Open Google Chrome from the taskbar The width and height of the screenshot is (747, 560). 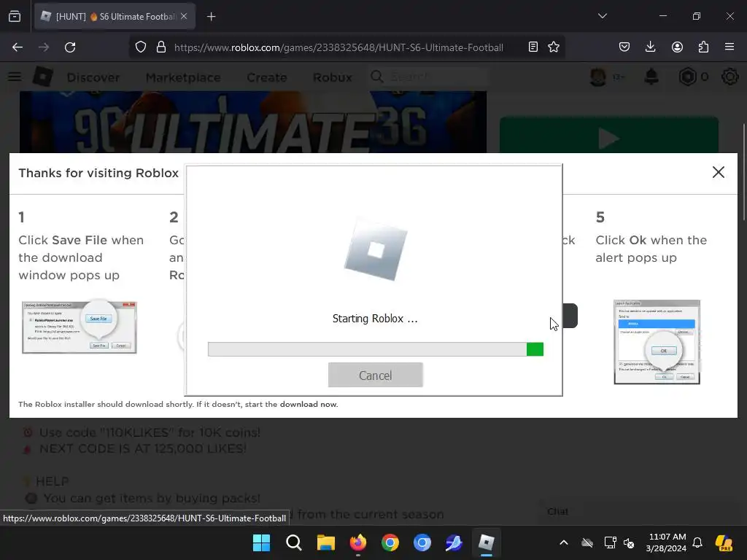(390, 542)
